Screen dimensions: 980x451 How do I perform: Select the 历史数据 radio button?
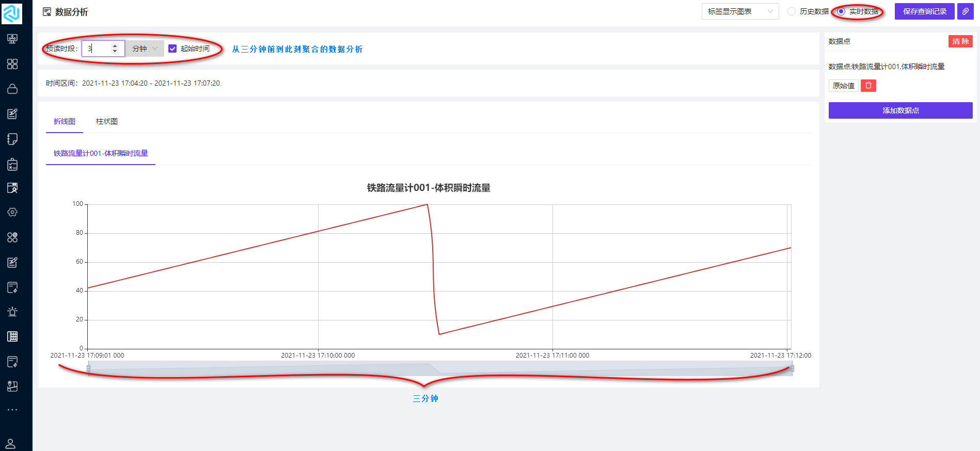click(x=792, y=11)
